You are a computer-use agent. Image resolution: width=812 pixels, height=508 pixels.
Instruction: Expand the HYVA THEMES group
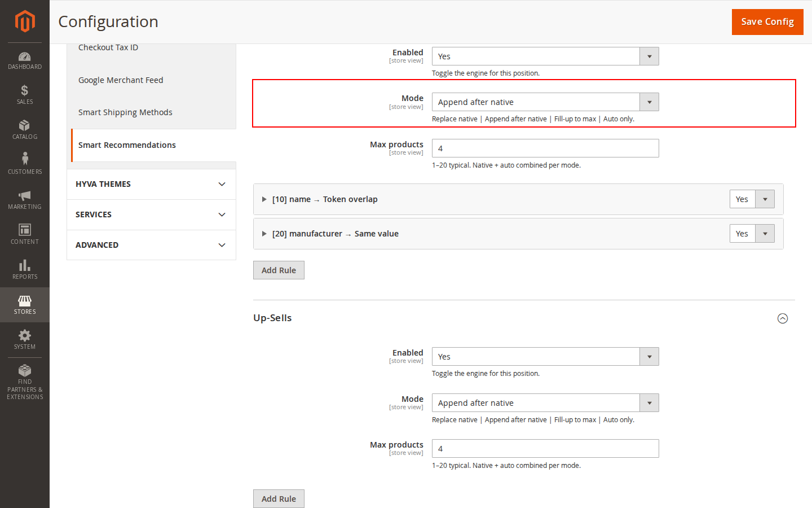[x=151, y=184]
